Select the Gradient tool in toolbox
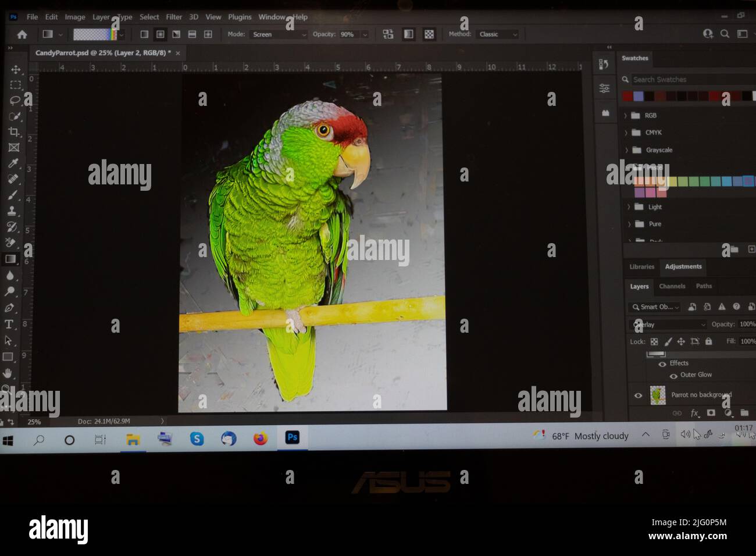 [x=10, y=259]
